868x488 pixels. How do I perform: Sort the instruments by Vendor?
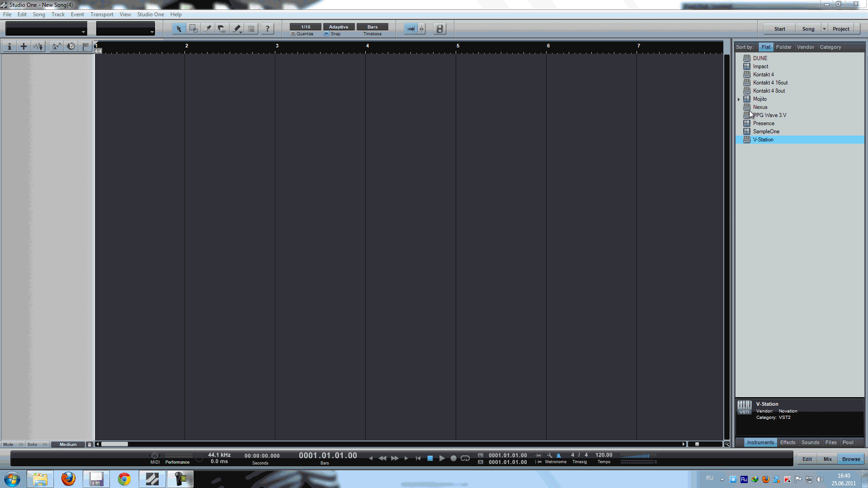coord(805,47)
